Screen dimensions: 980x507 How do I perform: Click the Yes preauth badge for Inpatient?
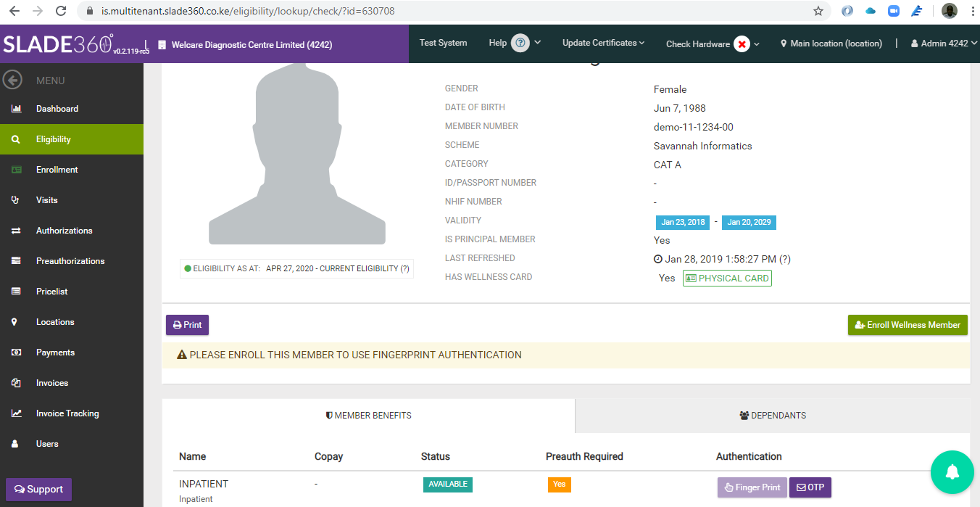[x=560, y=485]
